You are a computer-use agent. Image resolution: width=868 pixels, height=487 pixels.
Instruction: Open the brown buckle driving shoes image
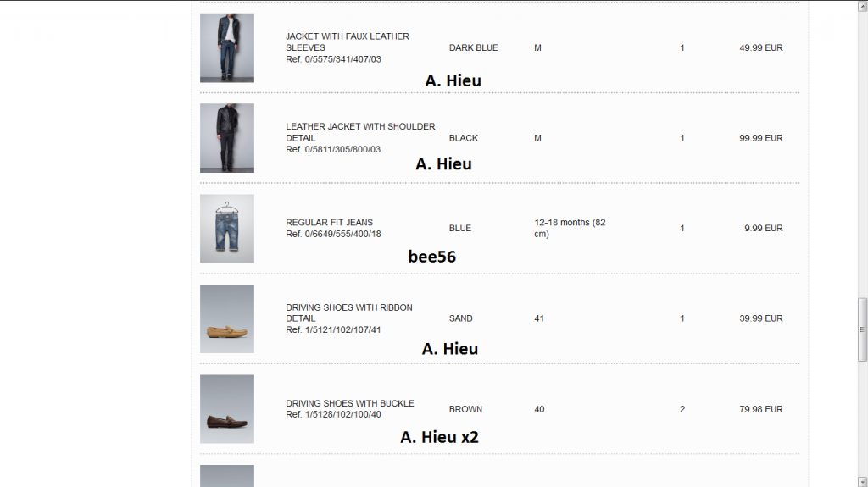point(226,409)
